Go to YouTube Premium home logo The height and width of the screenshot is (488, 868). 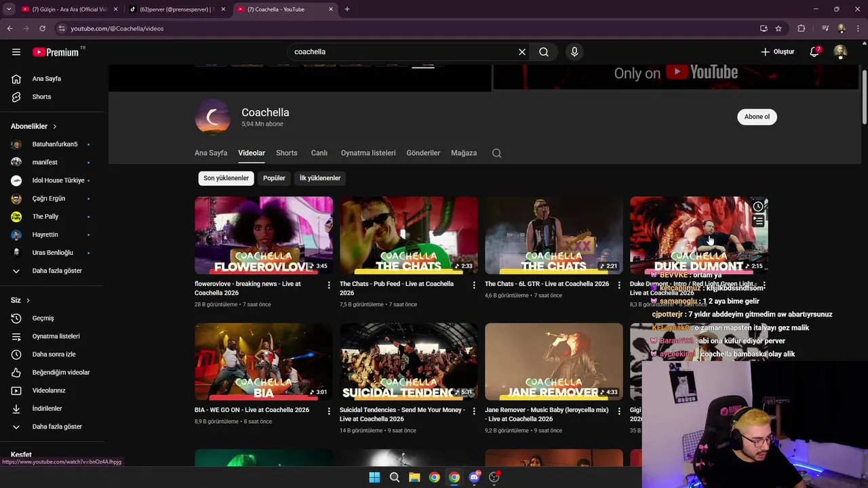click(56, 52)
